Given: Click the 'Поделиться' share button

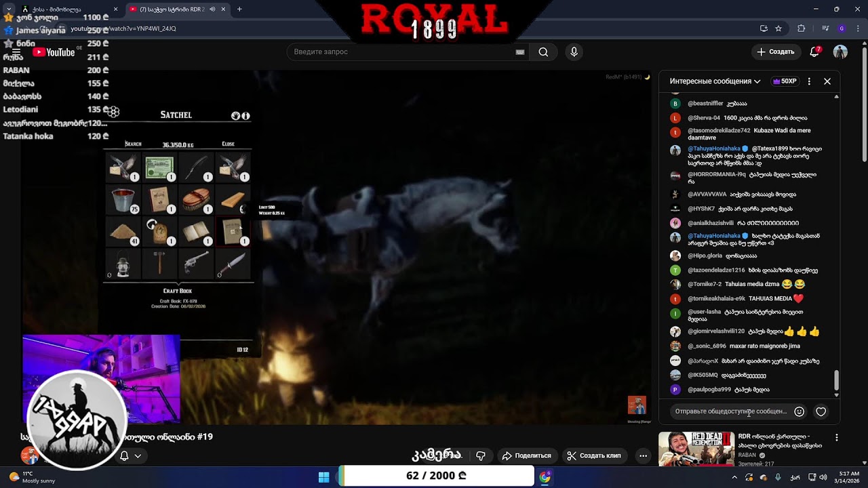Looking at the screenshot, I should point(527,456).
